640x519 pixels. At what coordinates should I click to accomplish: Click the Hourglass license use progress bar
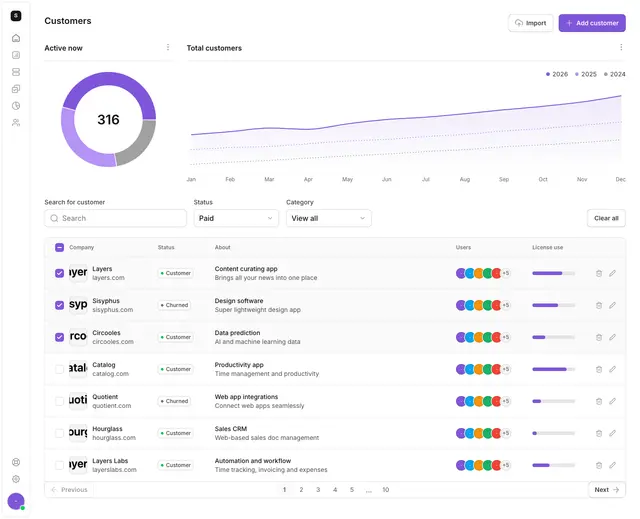553,433
